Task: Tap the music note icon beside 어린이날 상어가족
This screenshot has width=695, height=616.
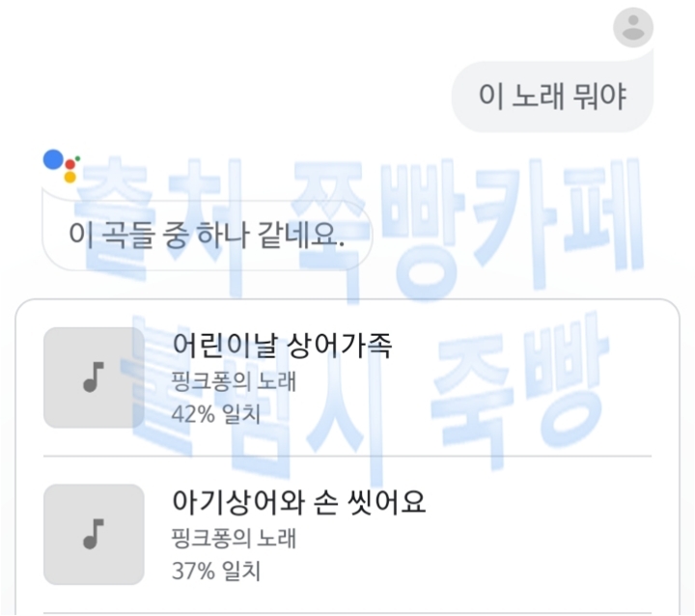Action: 94,378
